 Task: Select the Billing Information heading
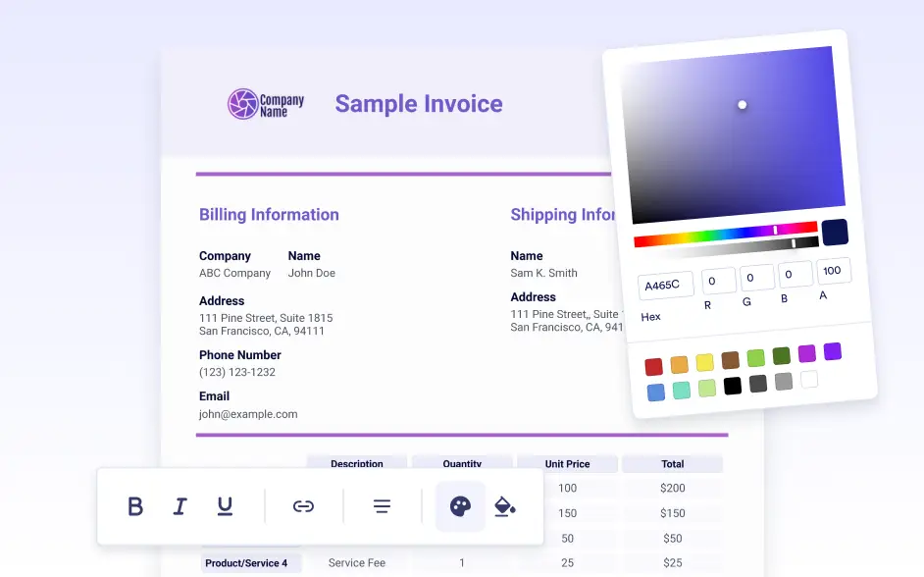(269, 215)
